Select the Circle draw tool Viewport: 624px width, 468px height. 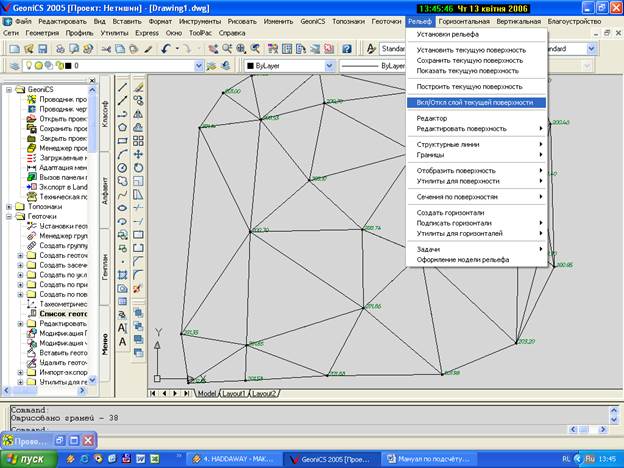tap(123, 168)
